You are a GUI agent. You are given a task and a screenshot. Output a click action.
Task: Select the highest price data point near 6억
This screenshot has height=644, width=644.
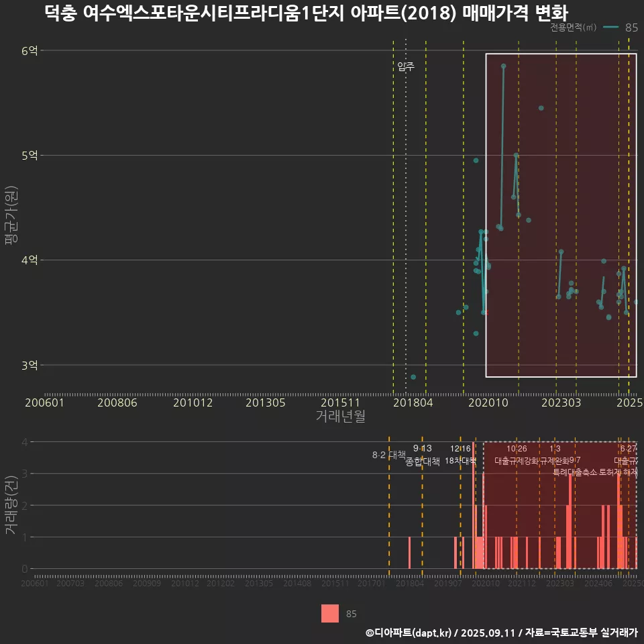(x=503, y=66)
